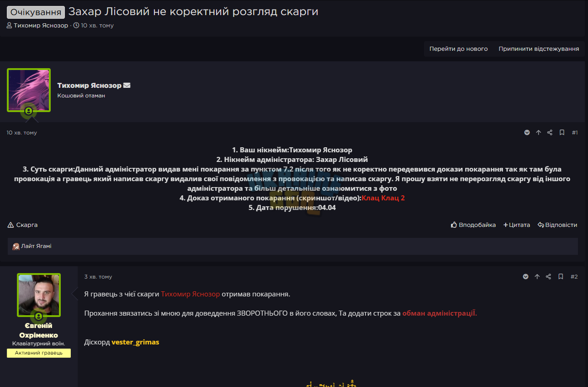The image size is (588, 387).
Task: Bookmark post #2
Action: pyautogui.click(x=561, y=277)
